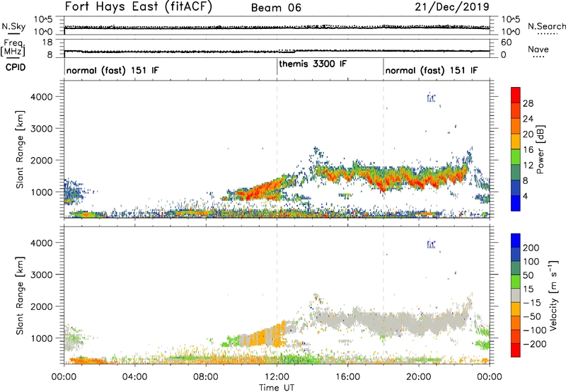566x392 pixels.
Task: Click the "Beam 06" label
Action: [x=276, y=8]
